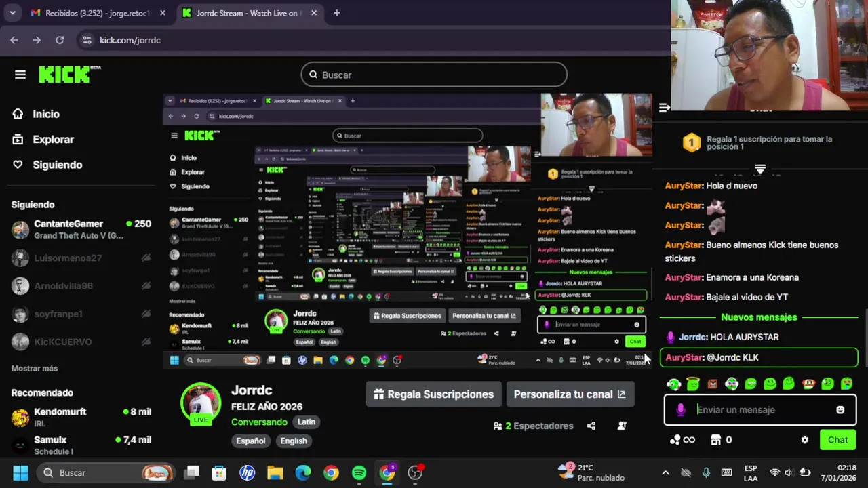This screenshot has width=868, height=488.
Task: Click the English language tag
Action: [294, 441]
